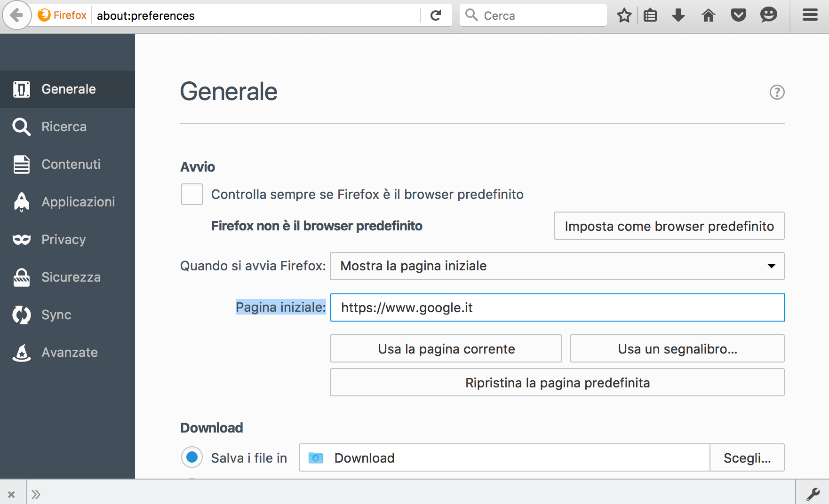Enable always check default browser checkbox
This screenshot has height=504, width=829.
pos(192,194)
